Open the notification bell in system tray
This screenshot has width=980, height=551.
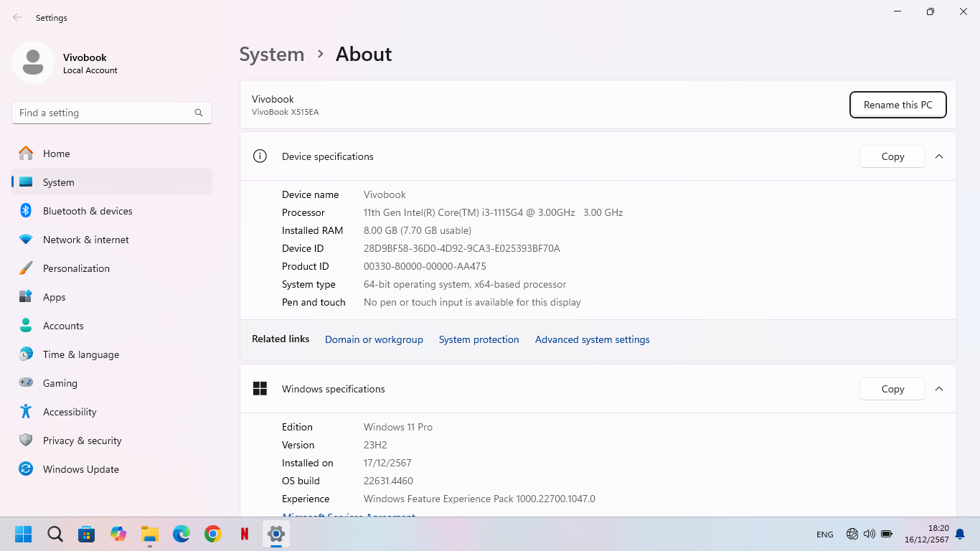click(x=960, y=534)
